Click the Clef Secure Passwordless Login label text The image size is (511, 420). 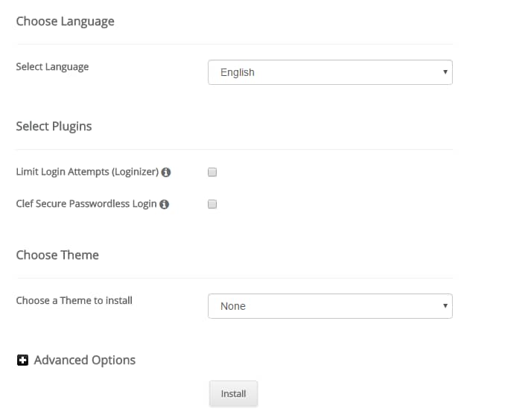(x=86, y=203)
